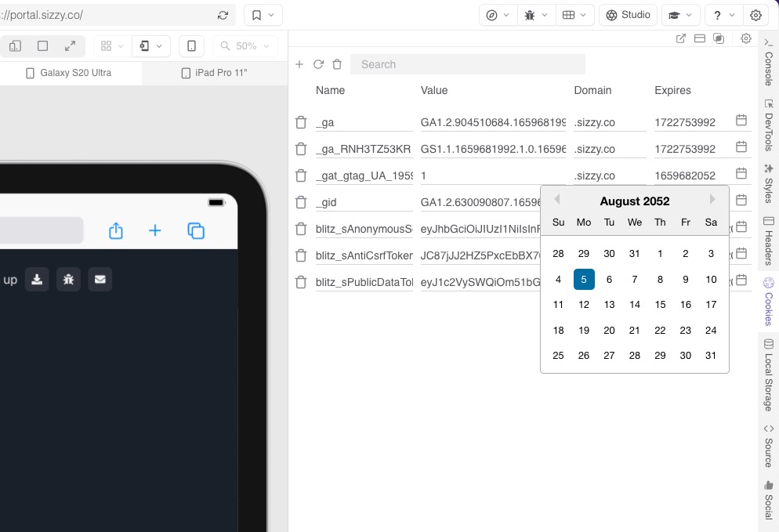779x532 pixels.
Task: Go to next month in calendar
Action: 712,200
